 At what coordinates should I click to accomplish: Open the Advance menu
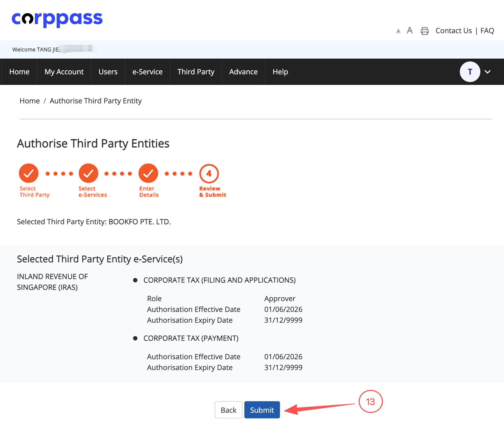[243, 72]
